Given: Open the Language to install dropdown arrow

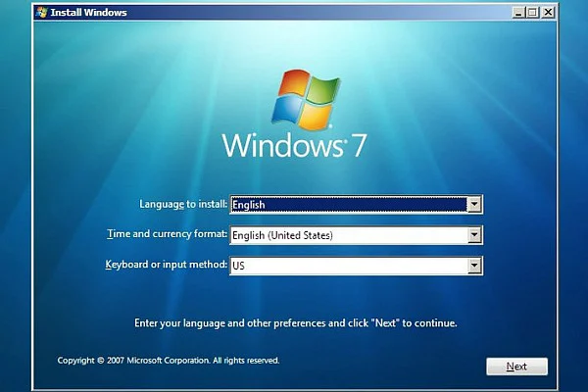Looking at the screenshot, I should point(474,205).
